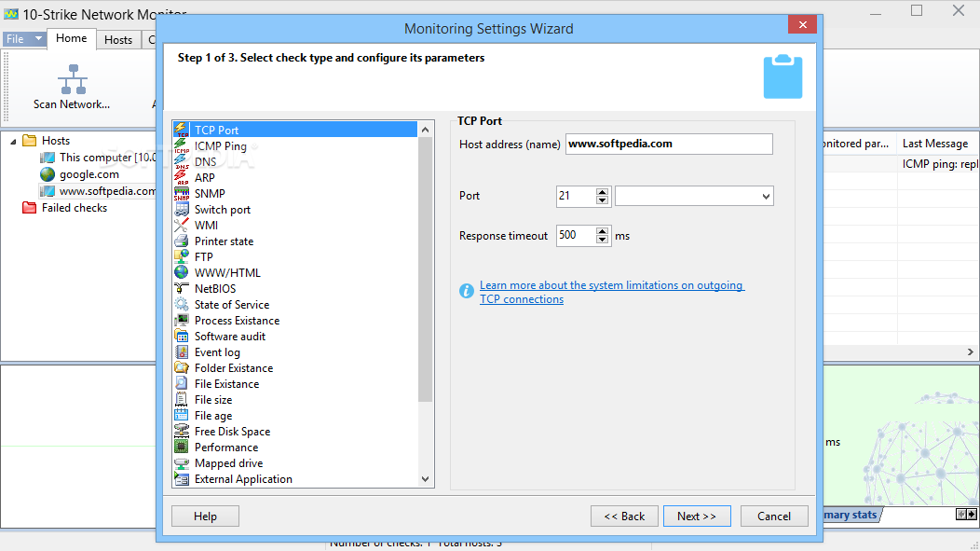Switch to the Hosts ribbon tab
This screenshot has height=551, width=980.
point(118,39)
